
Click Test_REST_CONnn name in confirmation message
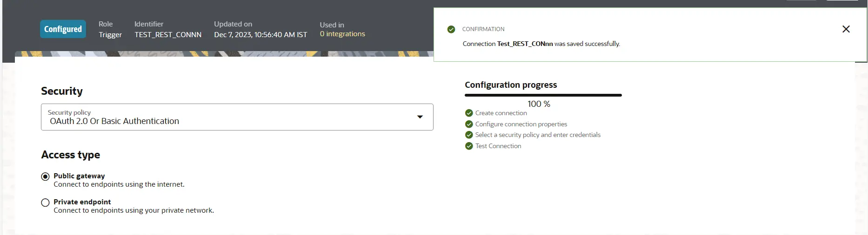pyautogui.click(x=525, y=44)
